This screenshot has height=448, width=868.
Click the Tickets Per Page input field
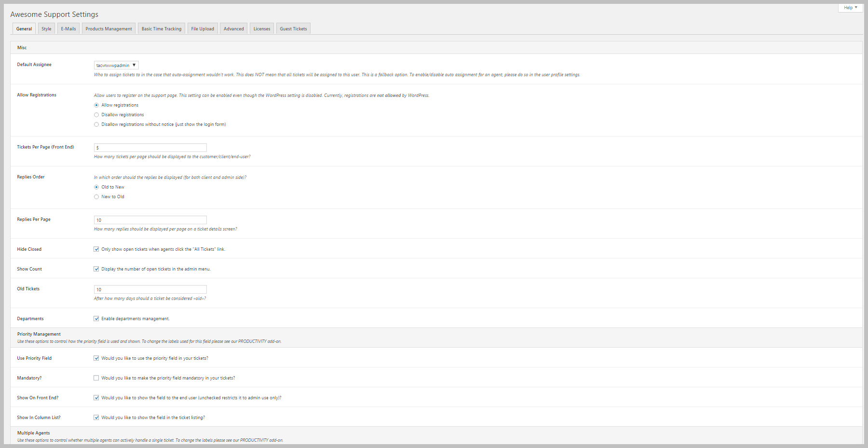[x=150, y=148]
